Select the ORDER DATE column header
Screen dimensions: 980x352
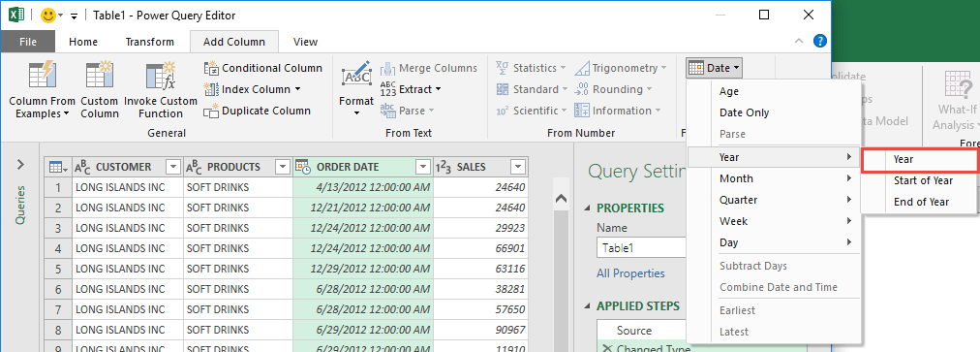363,167
